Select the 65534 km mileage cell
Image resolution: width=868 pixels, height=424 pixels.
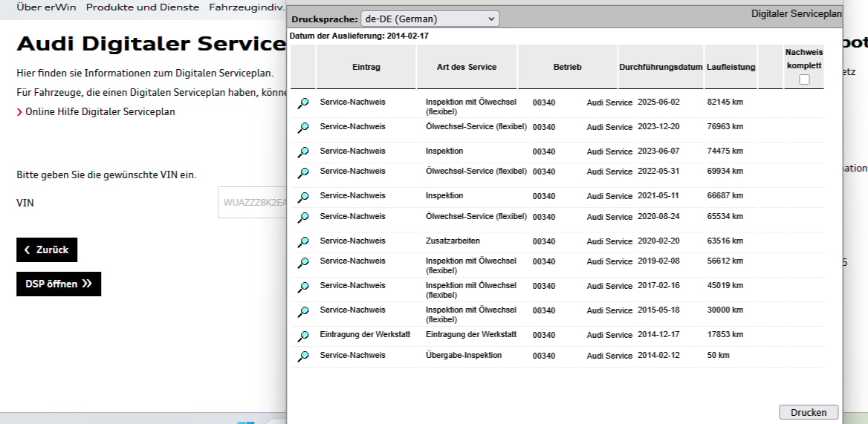click(725, 216)
